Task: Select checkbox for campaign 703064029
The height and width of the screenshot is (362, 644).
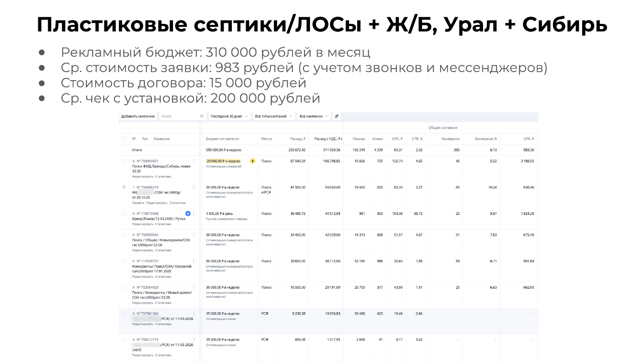Action: point(124,287)
